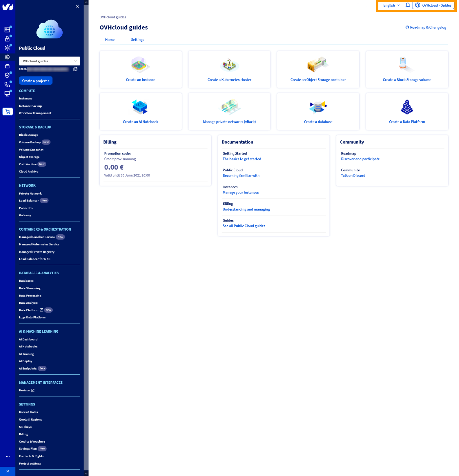Open the three-dots more options icon
The width and height of the screenshot is (459, 476).
tap(8, 456)
